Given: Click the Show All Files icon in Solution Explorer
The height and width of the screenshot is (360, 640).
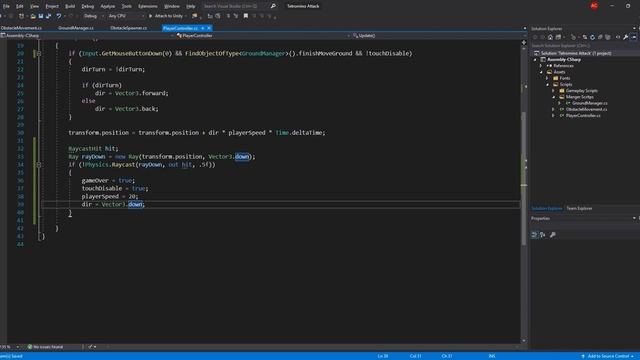Looking at the screenshot, I should coord(608,37).
